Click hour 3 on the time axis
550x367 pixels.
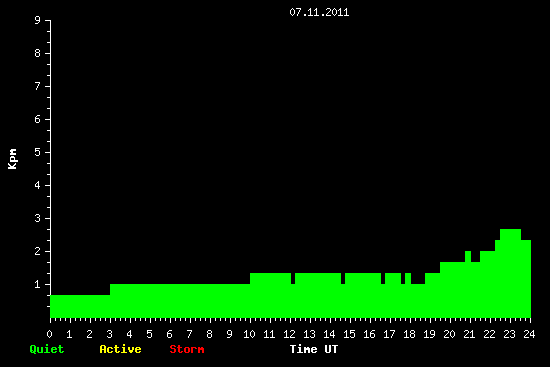pyautogui.click(x=109, y=334)
